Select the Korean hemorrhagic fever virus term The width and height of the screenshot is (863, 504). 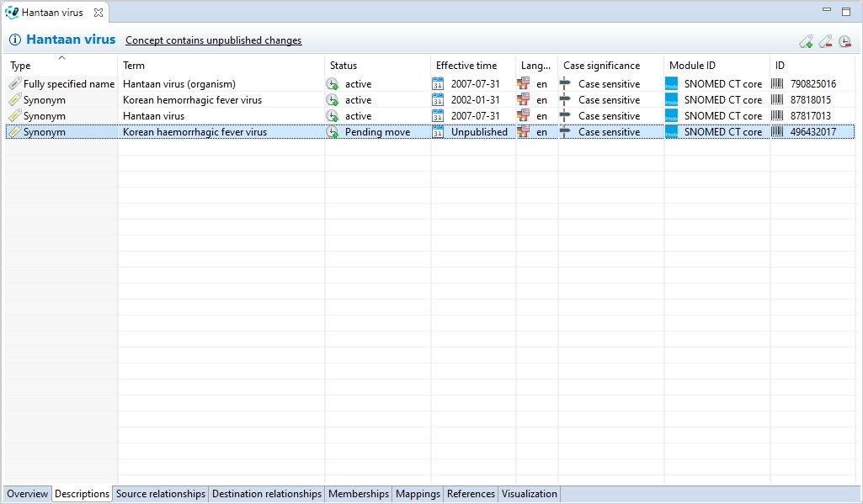(x=192, y=100)
